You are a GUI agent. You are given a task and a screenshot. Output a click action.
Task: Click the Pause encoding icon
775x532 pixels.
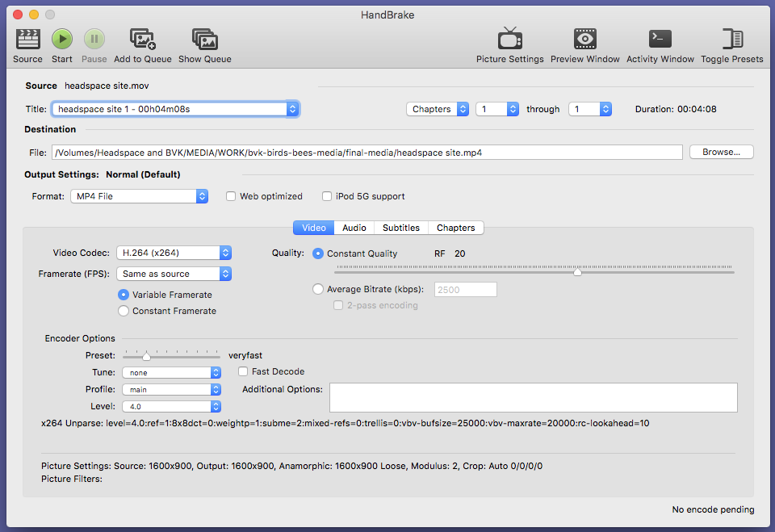coord(94,39)
